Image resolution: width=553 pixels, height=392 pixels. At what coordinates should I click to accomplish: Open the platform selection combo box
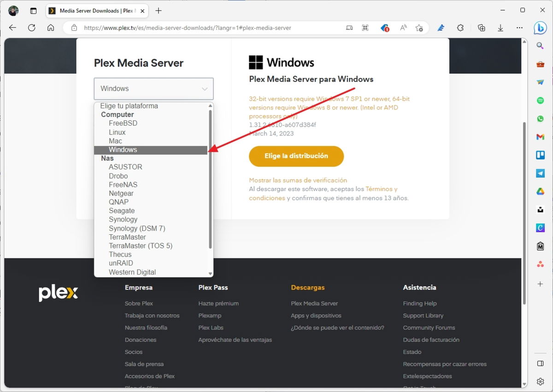click(x=153, y=88)
